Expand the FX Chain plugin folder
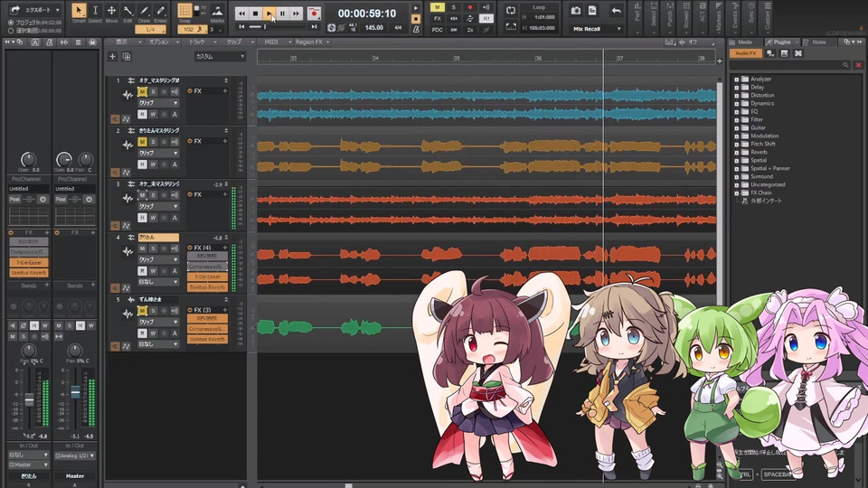 (737, 192)
